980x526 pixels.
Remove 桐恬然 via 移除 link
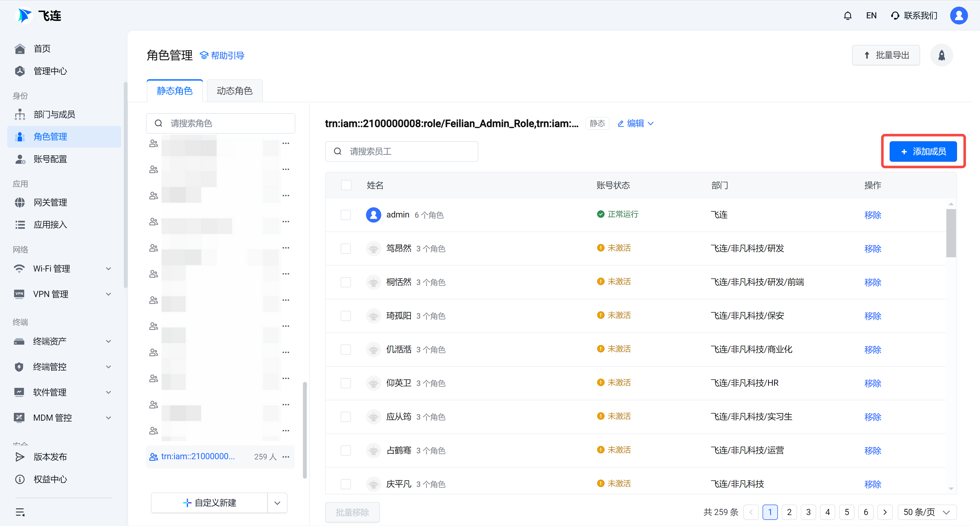872,283
